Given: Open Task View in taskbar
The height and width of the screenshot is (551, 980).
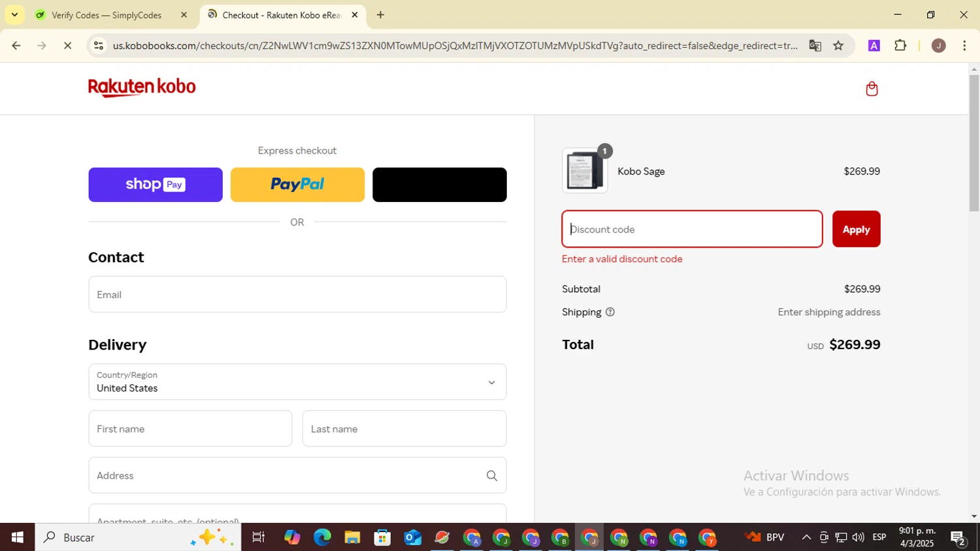Looking at the screenshot, I should pos(259,537).
